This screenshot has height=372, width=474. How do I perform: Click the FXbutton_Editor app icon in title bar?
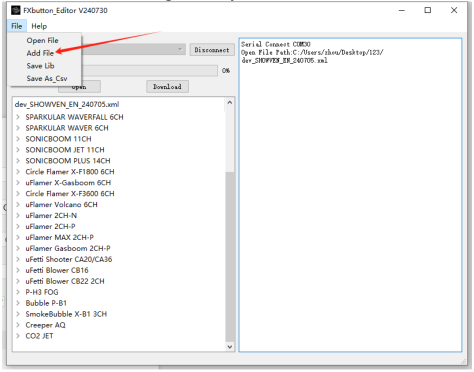[x=15, y=10]
